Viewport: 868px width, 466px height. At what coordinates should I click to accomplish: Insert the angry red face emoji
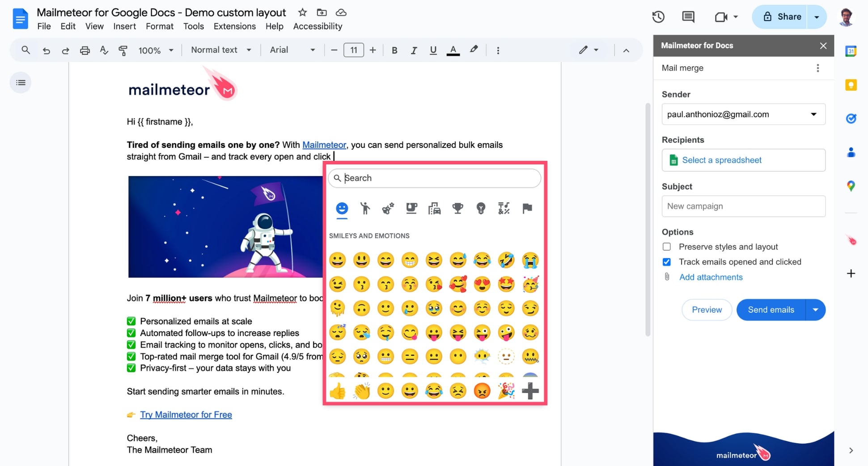pyautogui.click(x=482, y=391)
